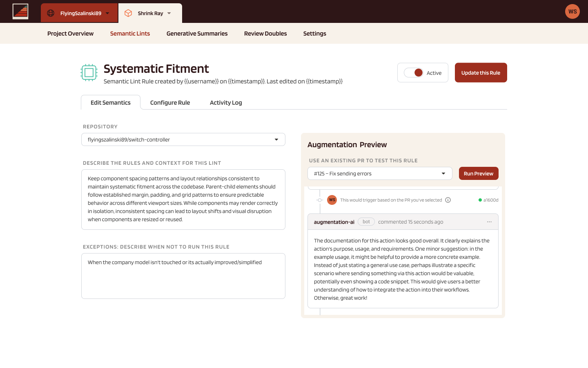Switch to the Configure Rule tab

coord(170,103)
